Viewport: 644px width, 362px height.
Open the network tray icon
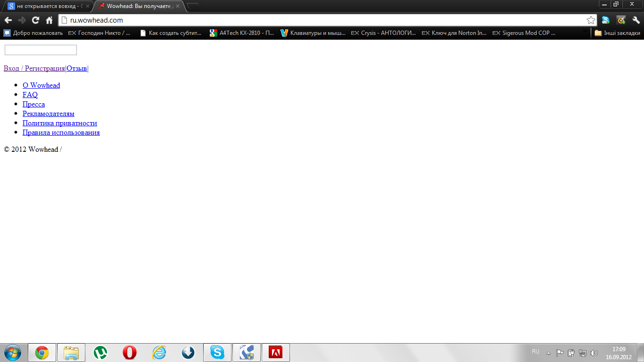(583, 353)
